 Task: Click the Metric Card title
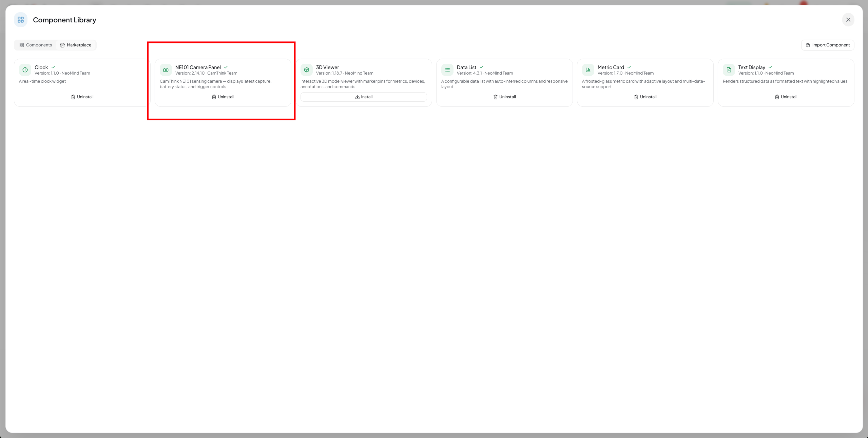pos(611,67)
